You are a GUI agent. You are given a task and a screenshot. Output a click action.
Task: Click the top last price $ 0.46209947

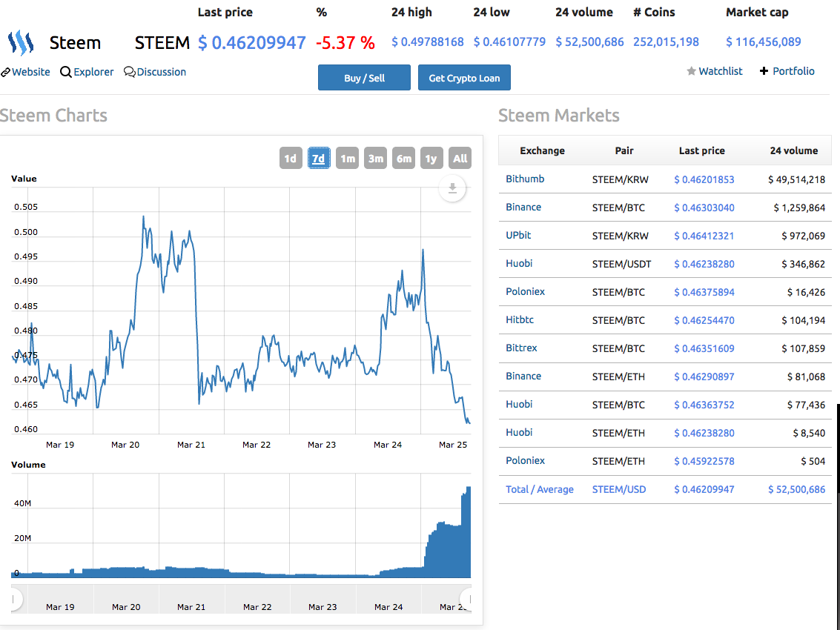coord(252,42)
